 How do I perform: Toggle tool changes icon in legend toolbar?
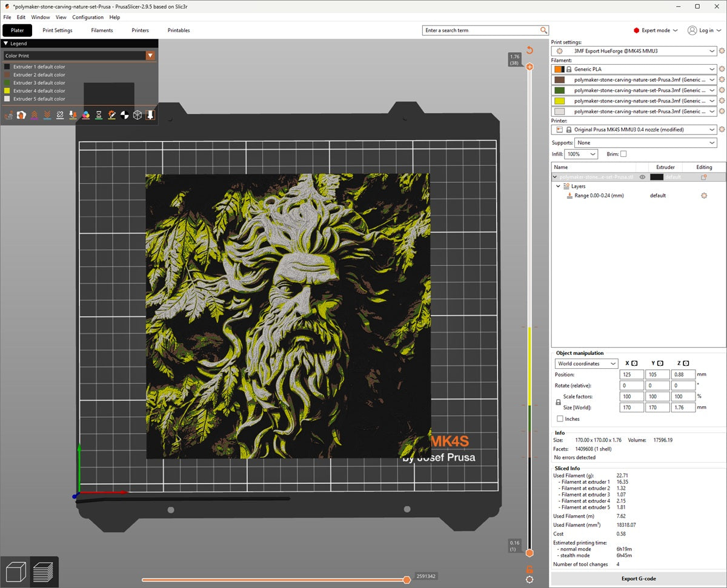[x=73, y=114]
